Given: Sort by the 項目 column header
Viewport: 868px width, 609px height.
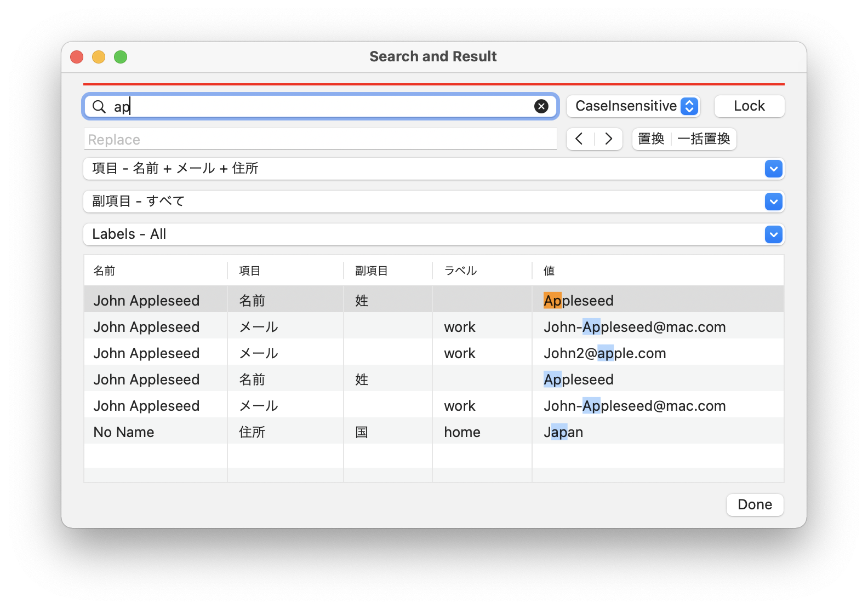Looking at the screenshot, I should (x=285, y=271).
